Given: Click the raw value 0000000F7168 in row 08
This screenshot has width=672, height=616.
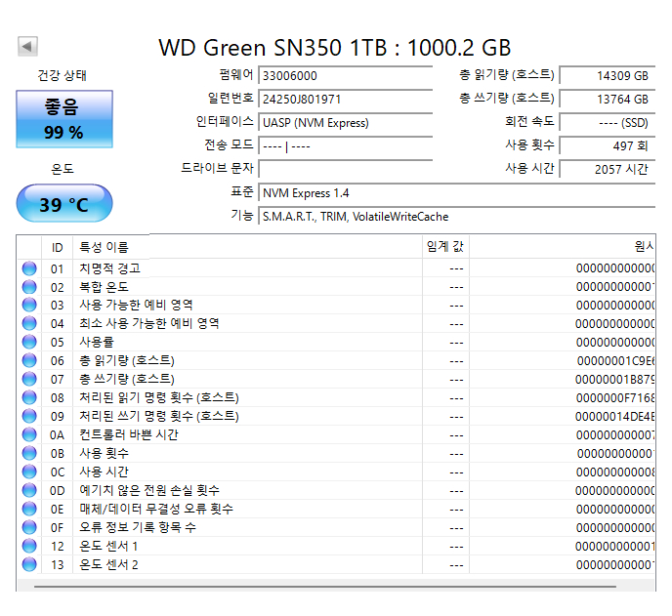Looking at the screenshot, I should [x=615, y=398].
